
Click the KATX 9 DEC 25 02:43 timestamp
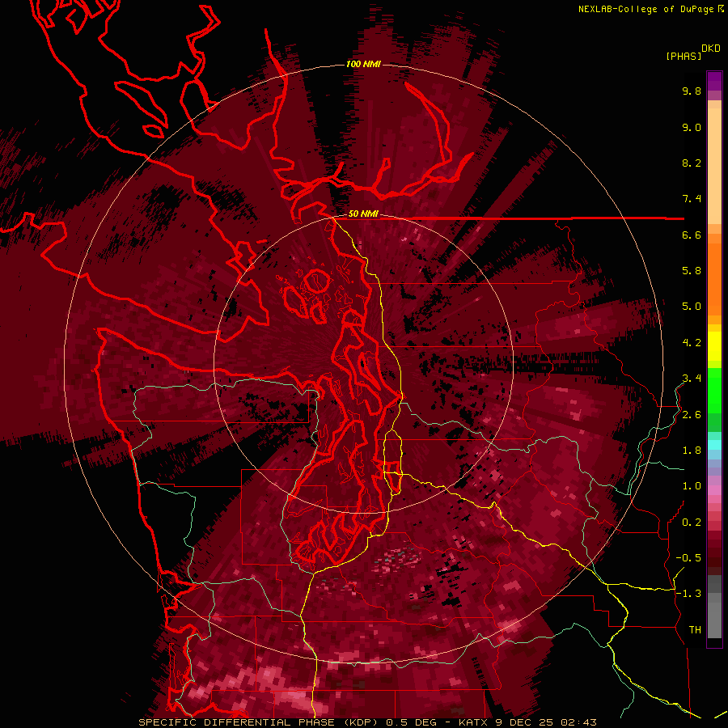tap(527, 722)
